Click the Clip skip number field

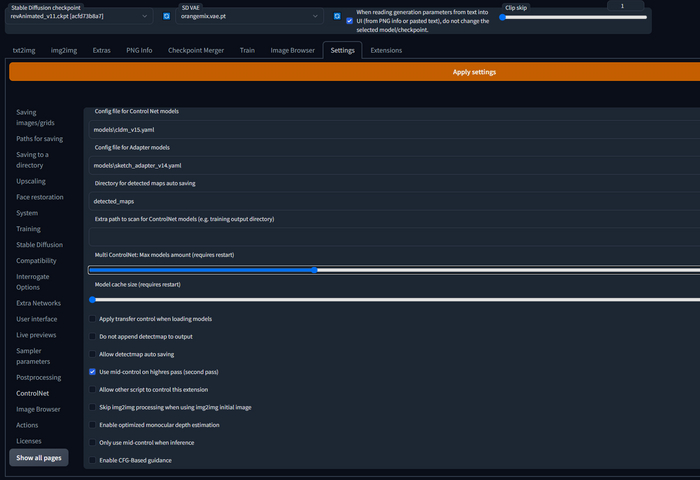622,6
